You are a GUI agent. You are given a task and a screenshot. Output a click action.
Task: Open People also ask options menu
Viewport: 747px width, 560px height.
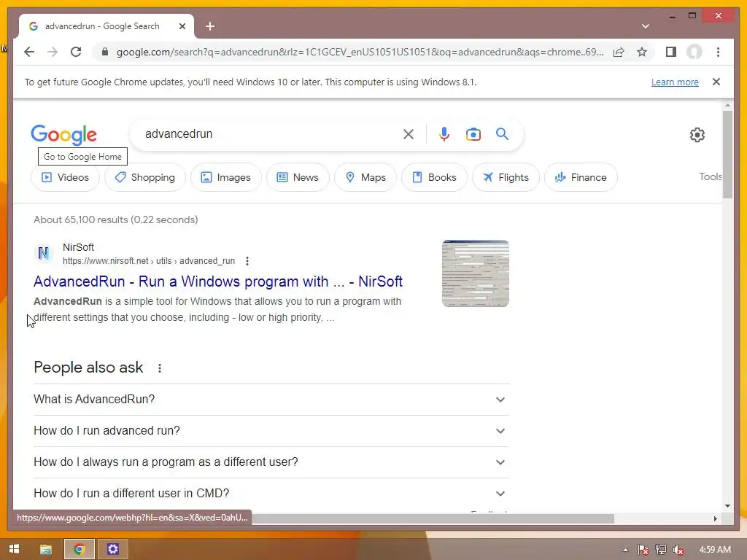(160, 368)
